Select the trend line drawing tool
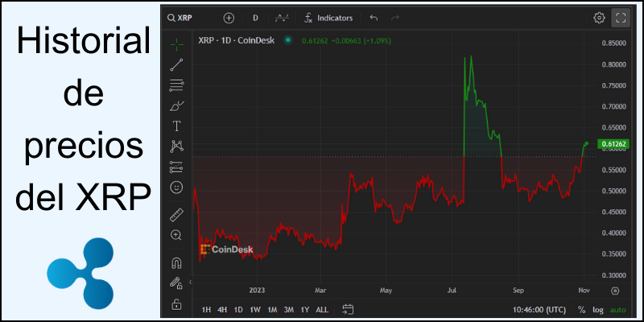This screenshot has height=322, width=644. coord(176,65)
